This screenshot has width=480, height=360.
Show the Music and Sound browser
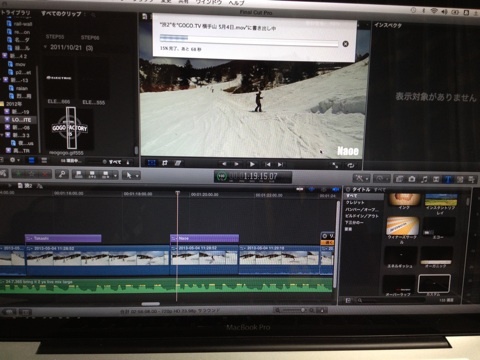[424, 179]
